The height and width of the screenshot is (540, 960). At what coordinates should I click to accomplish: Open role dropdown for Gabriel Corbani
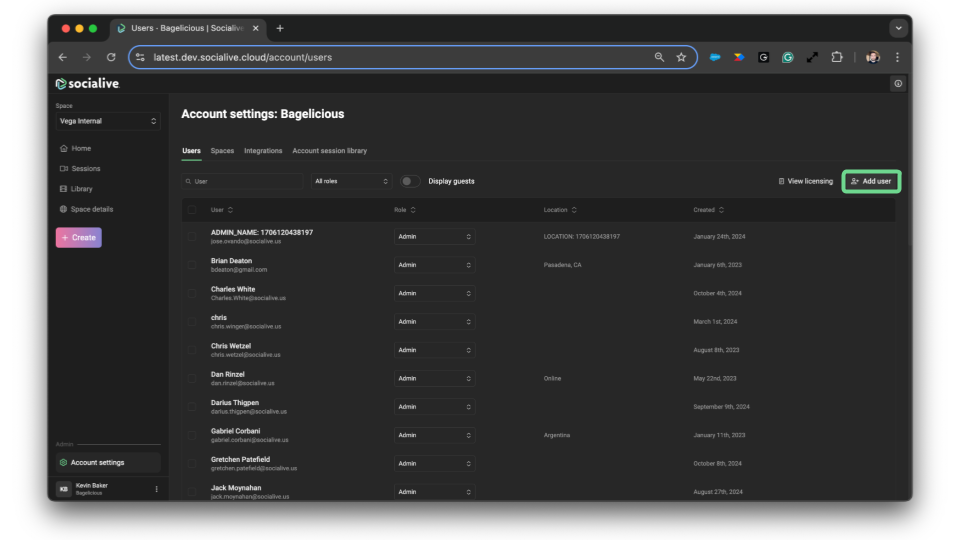pos(434,435)
